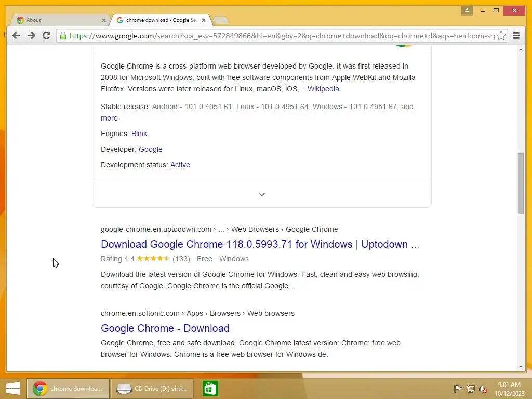Click the user profile icon in title bar

pos(467,10)
